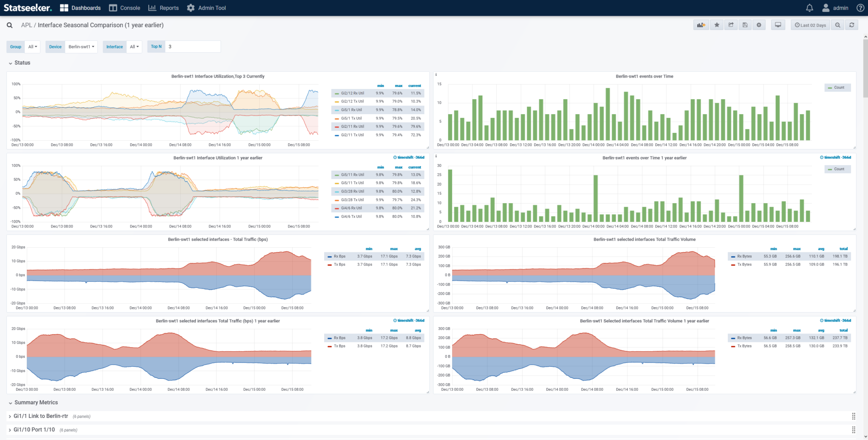868x440 pixels.
Task: Open dashboard settings gear icon
Action: click(759, 25)
